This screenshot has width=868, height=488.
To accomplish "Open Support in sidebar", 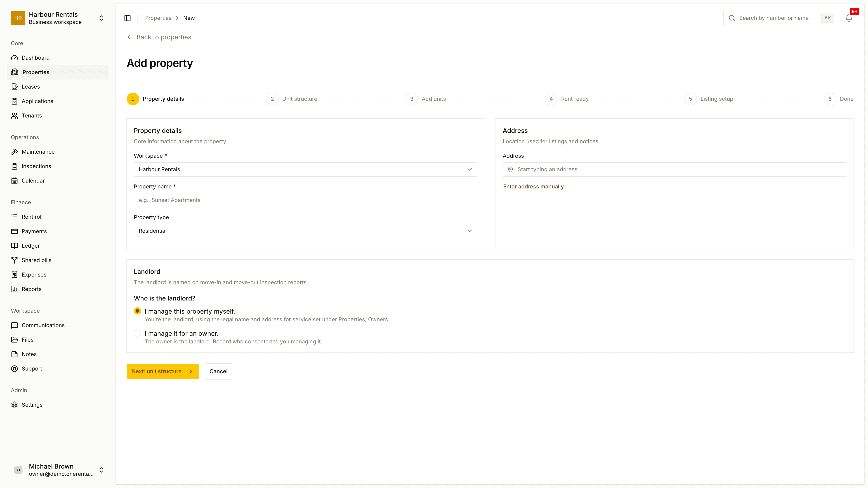I will 58,369.
